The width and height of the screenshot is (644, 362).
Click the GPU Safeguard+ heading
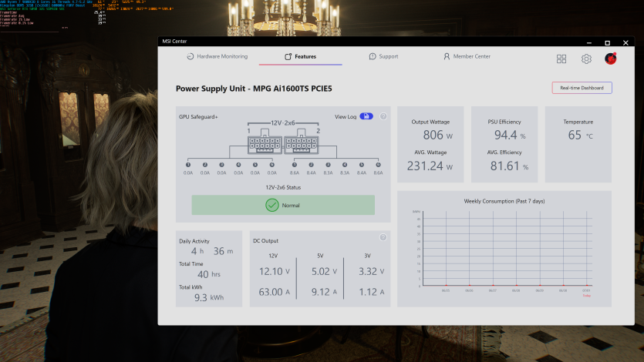click(x=198, y=117)
